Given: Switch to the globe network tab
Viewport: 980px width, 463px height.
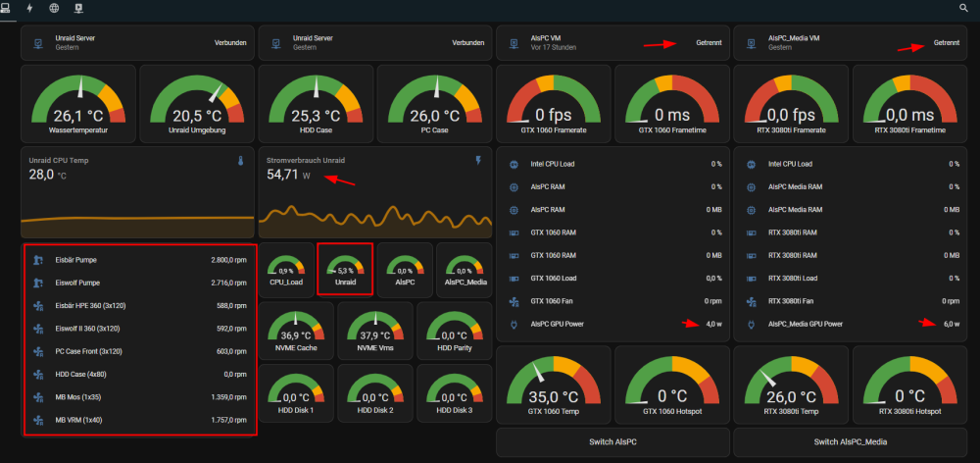Looking at the screenshot, I should 54,8.
